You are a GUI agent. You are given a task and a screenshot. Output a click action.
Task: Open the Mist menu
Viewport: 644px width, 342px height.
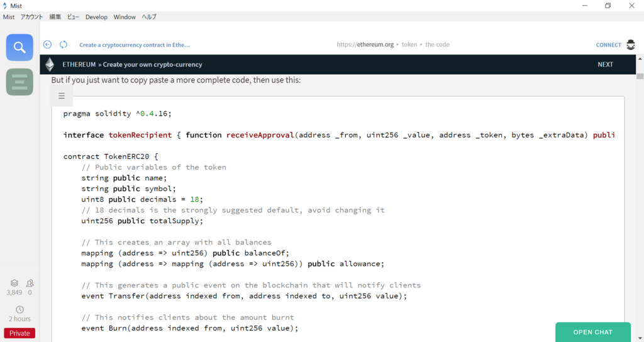coord(9,17)
